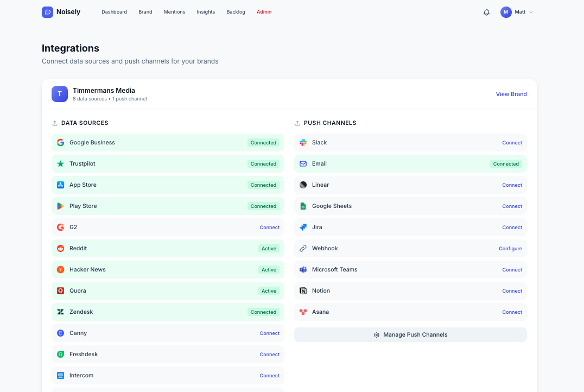Image resolution: width=584 pixels, height=392 pixels.
Task: Go to Mentions page
Action: coord(174,12)
